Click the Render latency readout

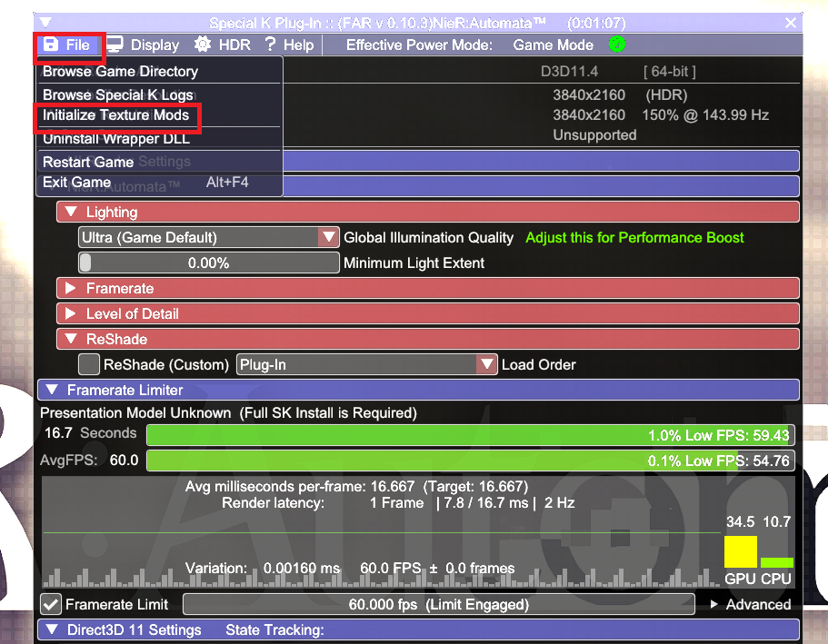(x=398, y=503)
